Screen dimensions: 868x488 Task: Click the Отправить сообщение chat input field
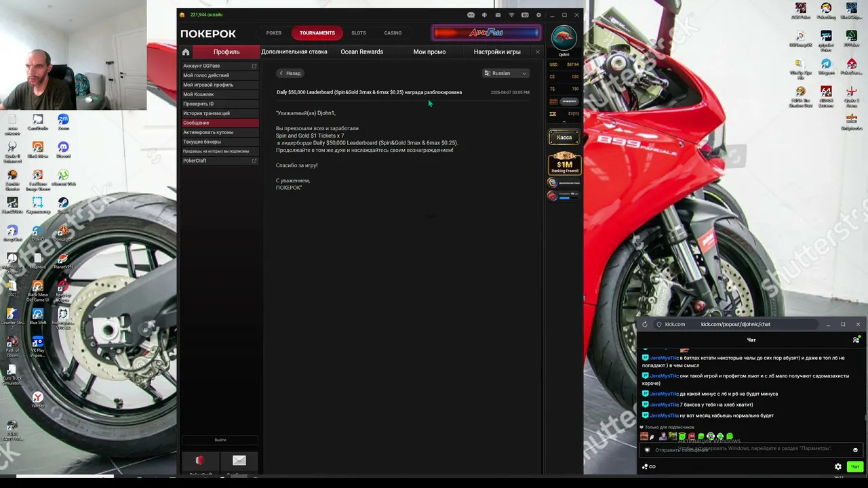(x=751, y=450)
